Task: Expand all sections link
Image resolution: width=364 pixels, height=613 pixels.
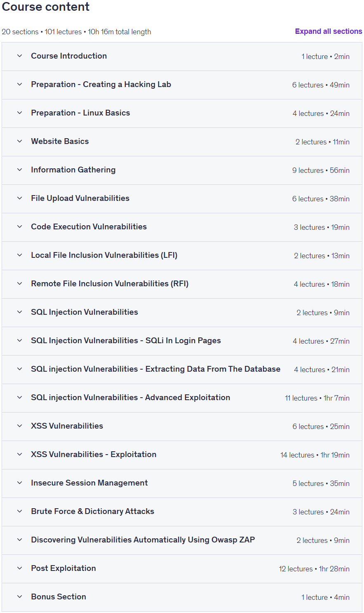Action: (329, 31)
